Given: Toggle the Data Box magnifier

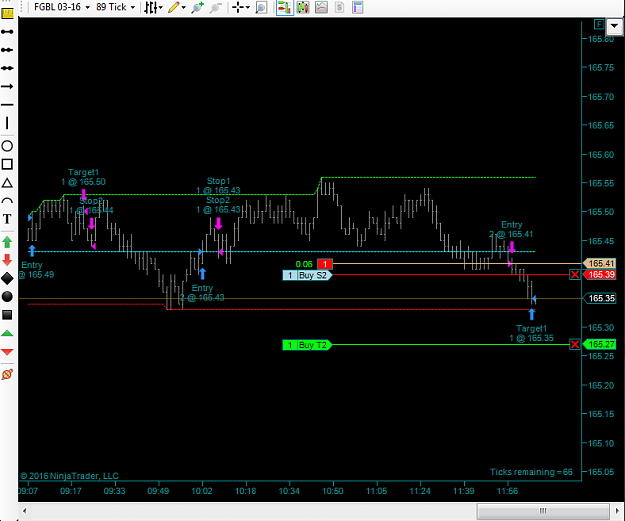Looking at the screenshot, I should (x=261, y=7).
